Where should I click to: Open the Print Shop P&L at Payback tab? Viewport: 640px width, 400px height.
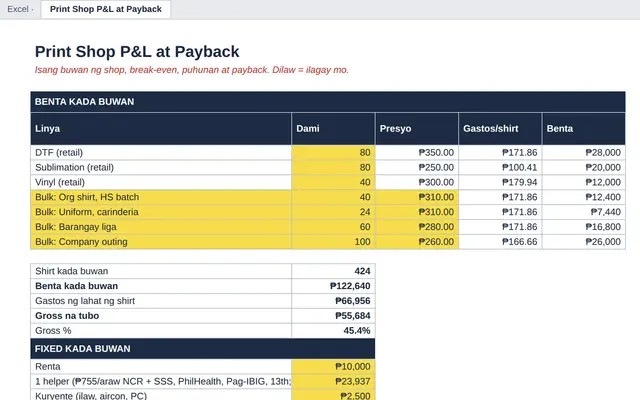pyautogui.click(x=106, y=9)
